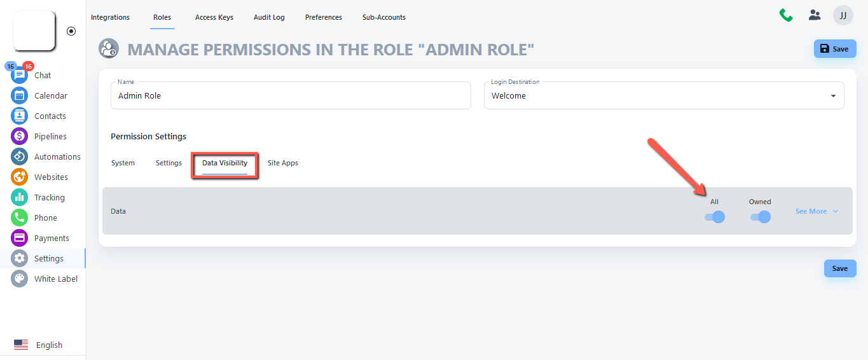Open the JJ user avatar

tap(843, 15)
